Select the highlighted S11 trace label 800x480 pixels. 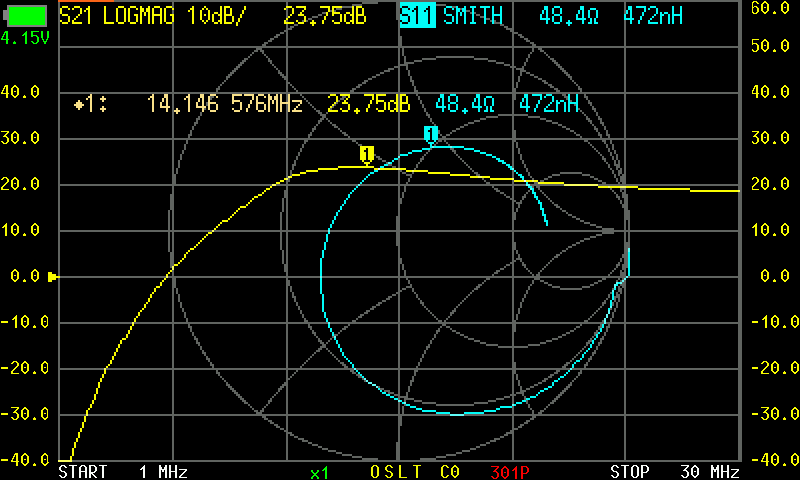417,15
